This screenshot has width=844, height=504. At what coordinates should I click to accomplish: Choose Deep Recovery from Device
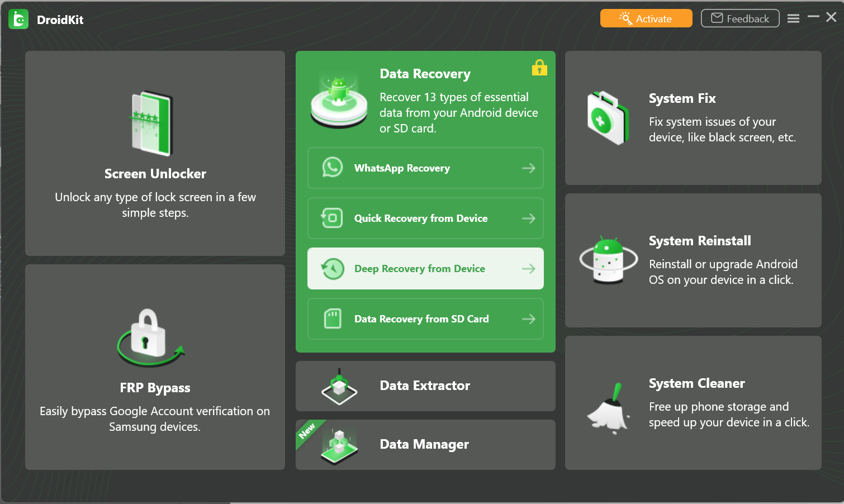pyautogui.click(x=425, y=269)
